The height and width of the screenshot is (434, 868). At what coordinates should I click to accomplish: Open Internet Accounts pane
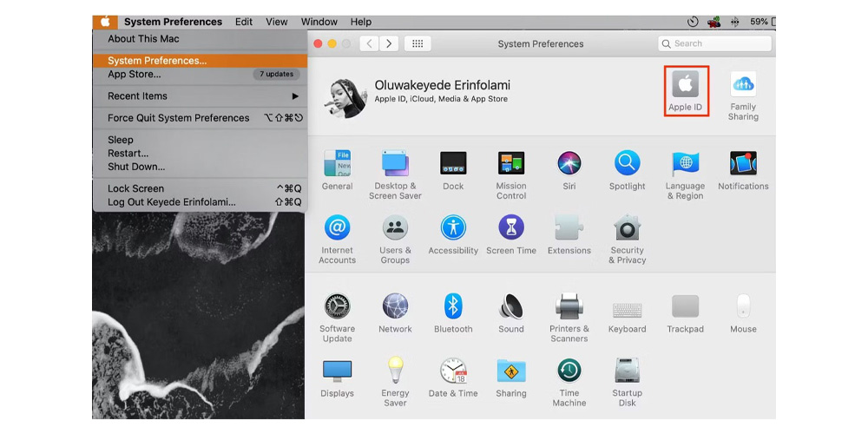[337, 240]
